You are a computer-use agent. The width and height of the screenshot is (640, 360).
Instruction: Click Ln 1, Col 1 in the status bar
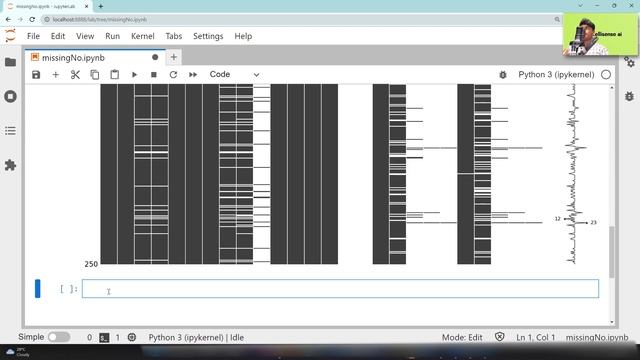coord(536,338)
